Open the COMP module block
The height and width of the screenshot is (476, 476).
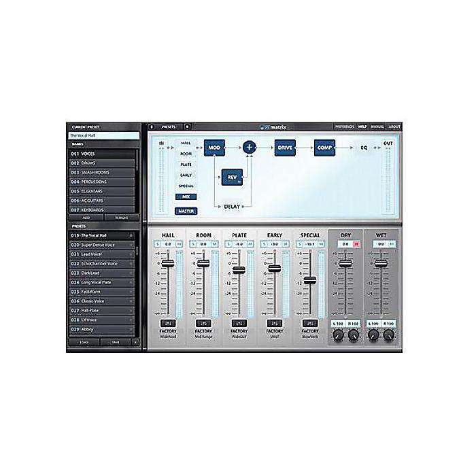pyautogui.click(x=324, y=148)
